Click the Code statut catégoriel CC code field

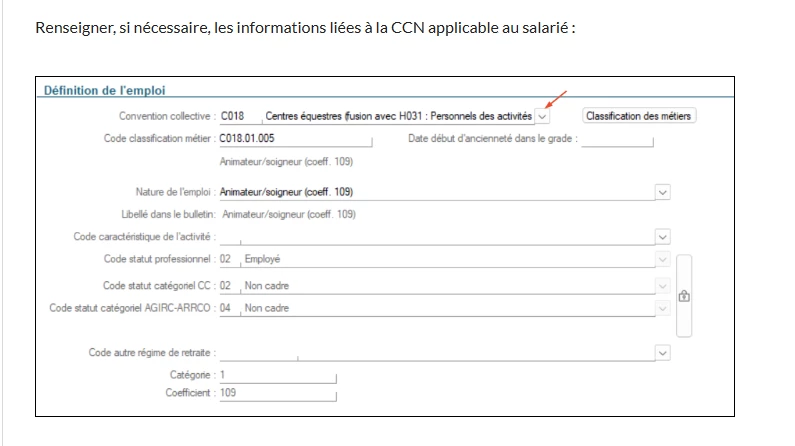point(229,286)
